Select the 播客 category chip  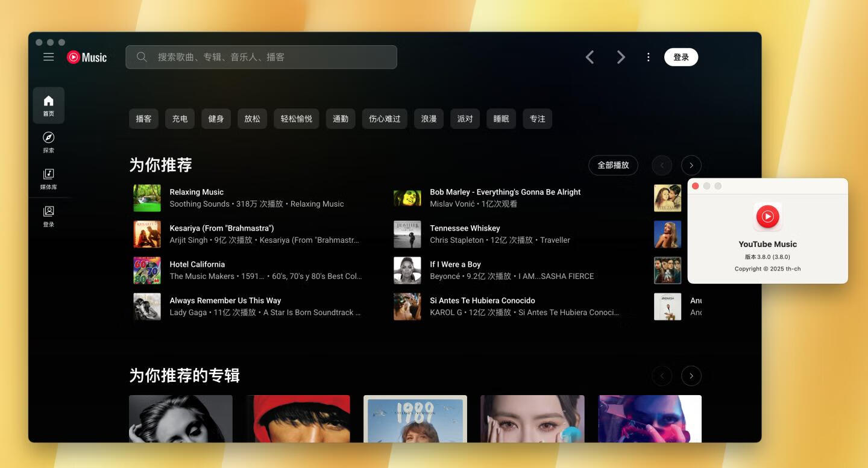coord(143,119)
